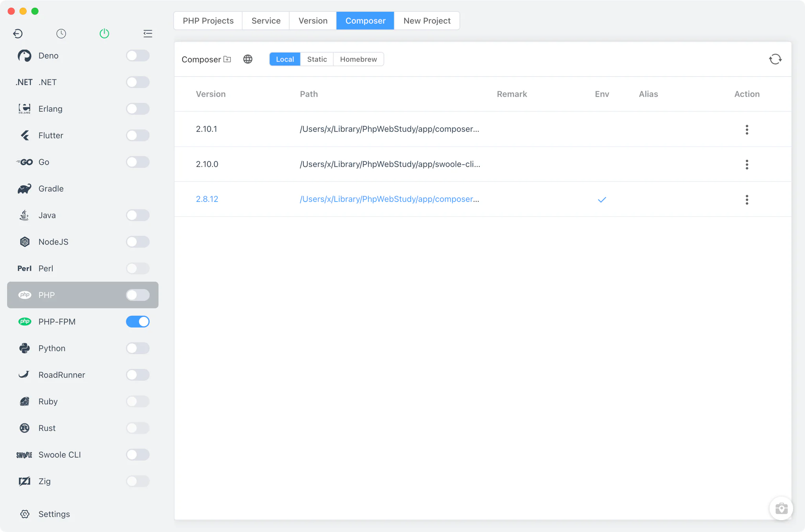This screenshot has height=532, width=805.
Task: Switch to the Static source
Action: click(317, 59)
